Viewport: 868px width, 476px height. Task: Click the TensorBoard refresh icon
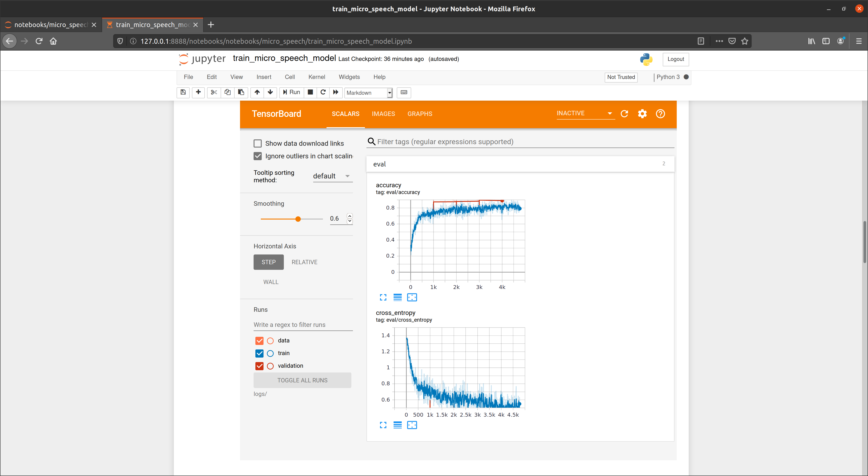coord(625,114)
